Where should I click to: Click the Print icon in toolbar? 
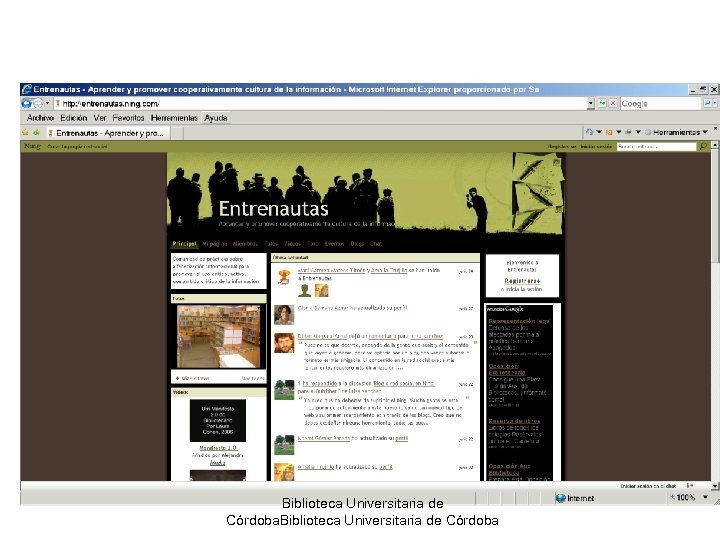click(x=628, y=132)
